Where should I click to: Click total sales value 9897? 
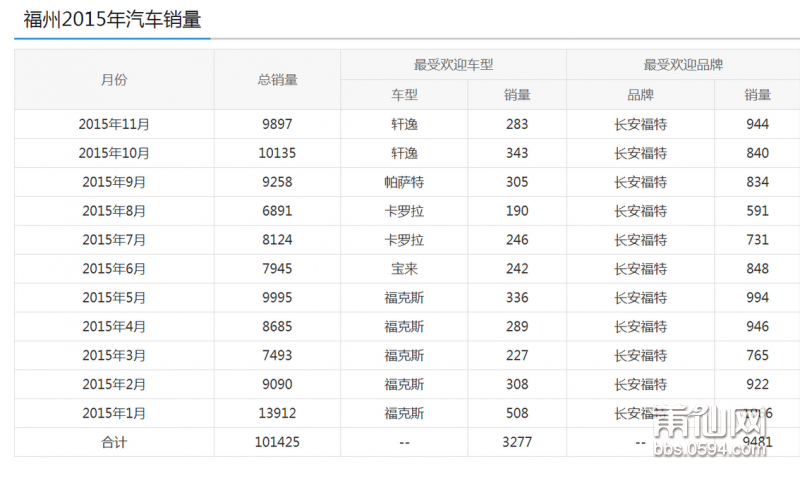pos(277,124)
